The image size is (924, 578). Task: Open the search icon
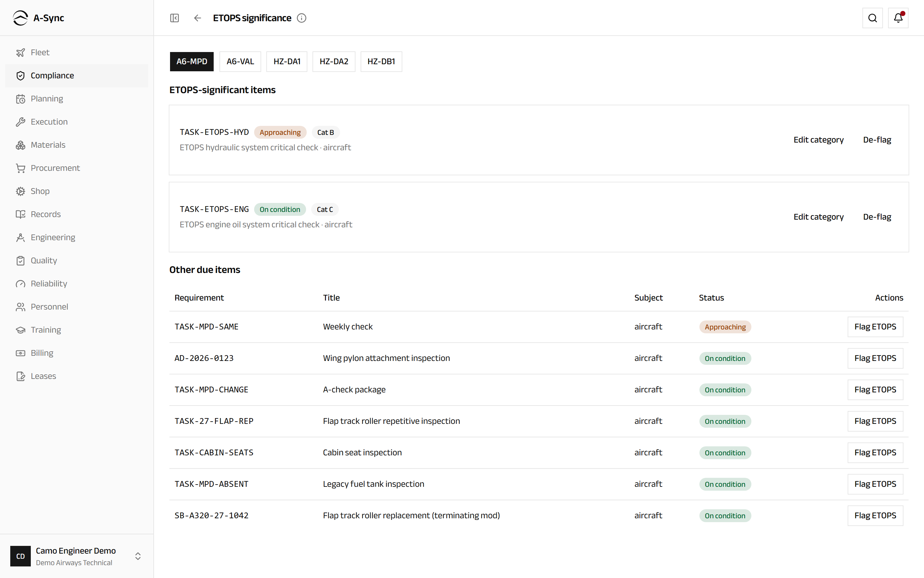(872, 18)
